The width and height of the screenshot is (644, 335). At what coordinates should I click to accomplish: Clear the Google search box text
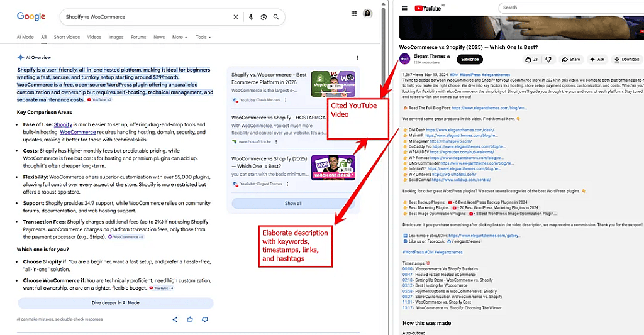pyautogui.click(x=236, y=17)
